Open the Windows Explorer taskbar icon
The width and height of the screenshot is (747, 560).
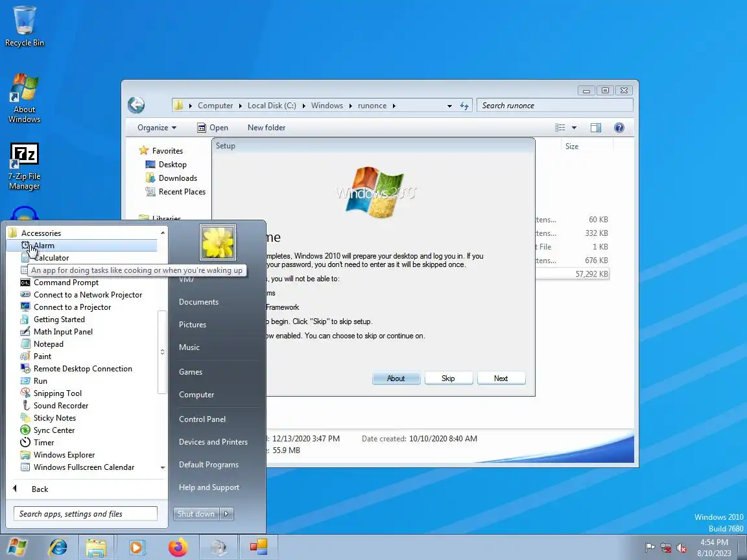point(96,547)
